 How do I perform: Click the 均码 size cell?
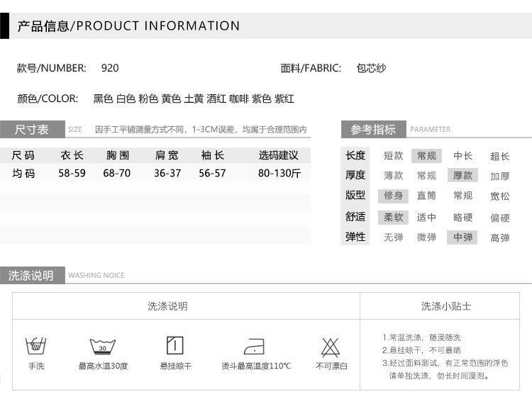(x=23, y=173)
